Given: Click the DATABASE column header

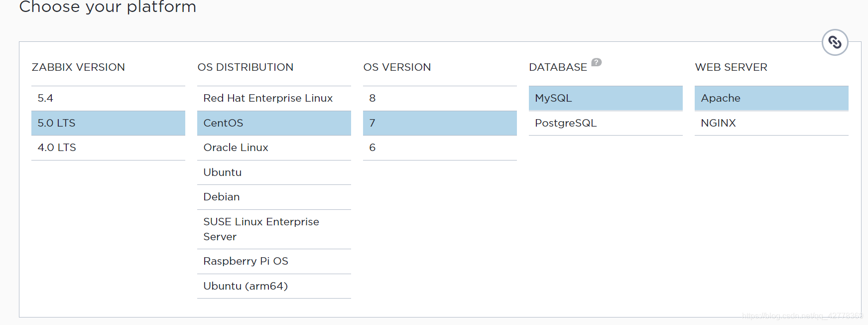Looking at the screenshot, I should (558, 67).
